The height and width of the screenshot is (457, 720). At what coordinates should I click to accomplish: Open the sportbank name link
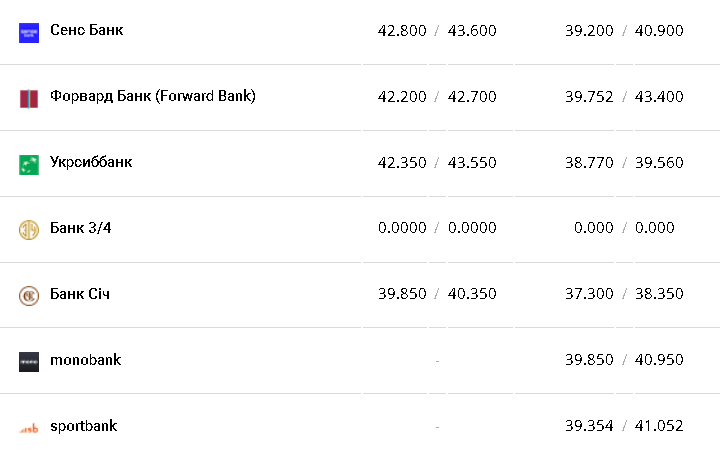click(83, 425)
